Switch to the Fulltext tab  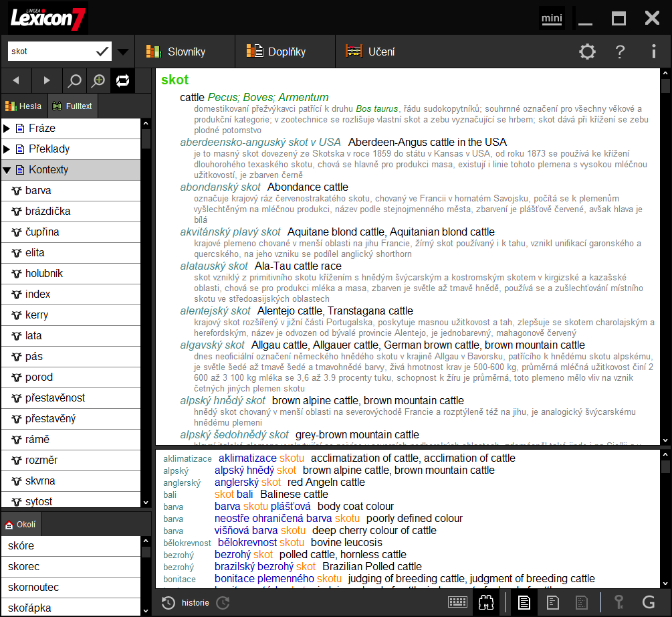pos(72,106)
